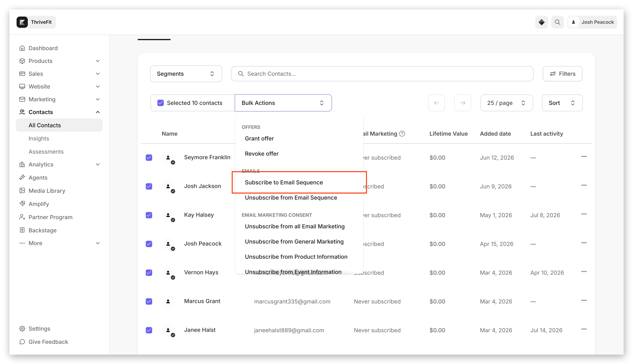
Task: Click the Media Library image icon
Action: point(22,191)
